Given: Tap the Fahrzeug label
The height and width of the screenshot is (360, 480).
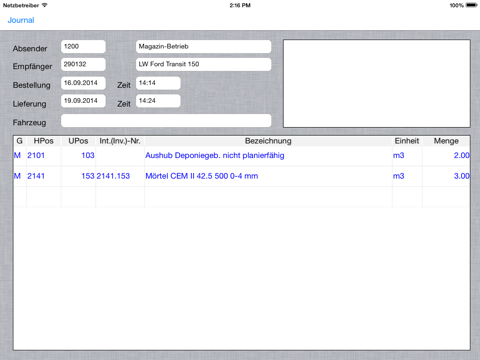Looking at the screenshot, I should [x=29, y=123].
